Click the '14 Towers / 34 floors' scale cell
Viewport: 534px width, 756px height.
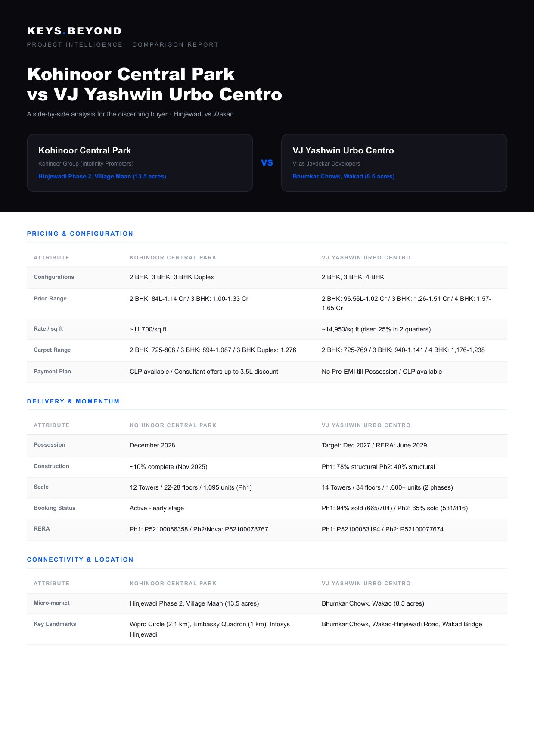coord(387,487)
